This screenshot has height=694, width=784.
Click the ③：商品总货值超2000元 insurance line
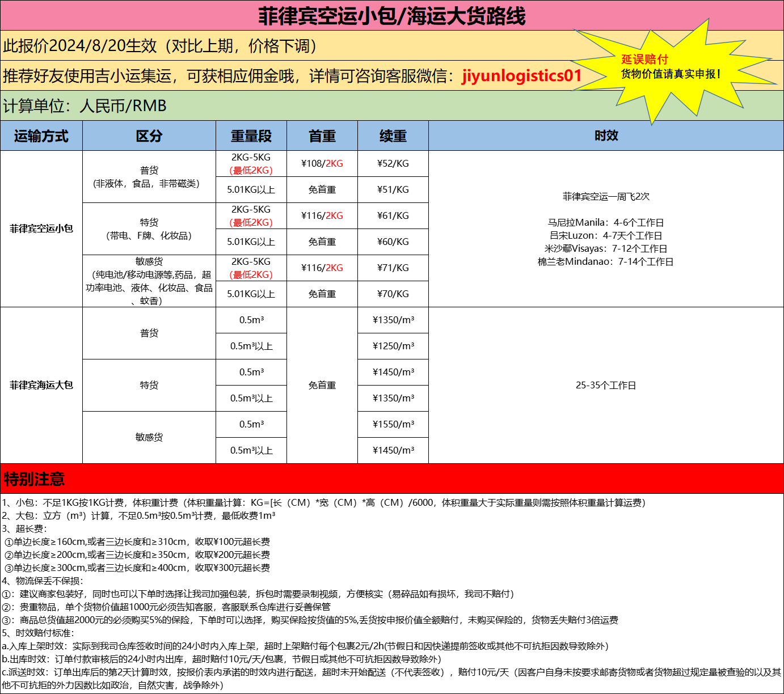point(310,620)
